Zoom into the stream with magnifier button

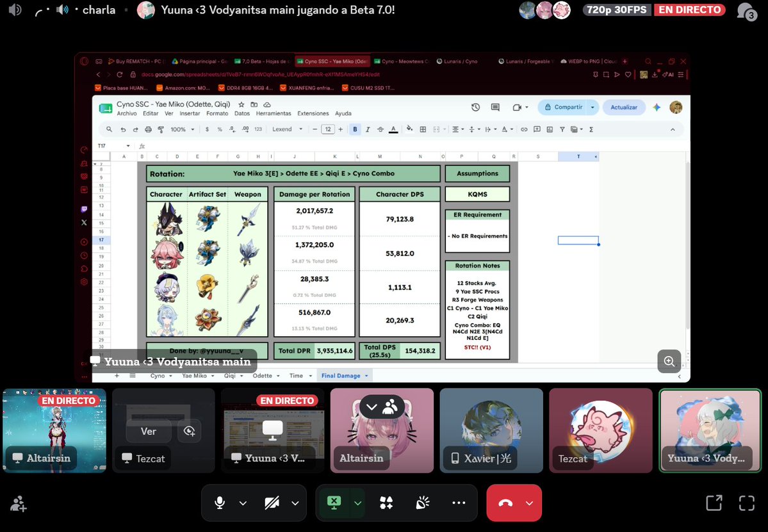(669, 361)
